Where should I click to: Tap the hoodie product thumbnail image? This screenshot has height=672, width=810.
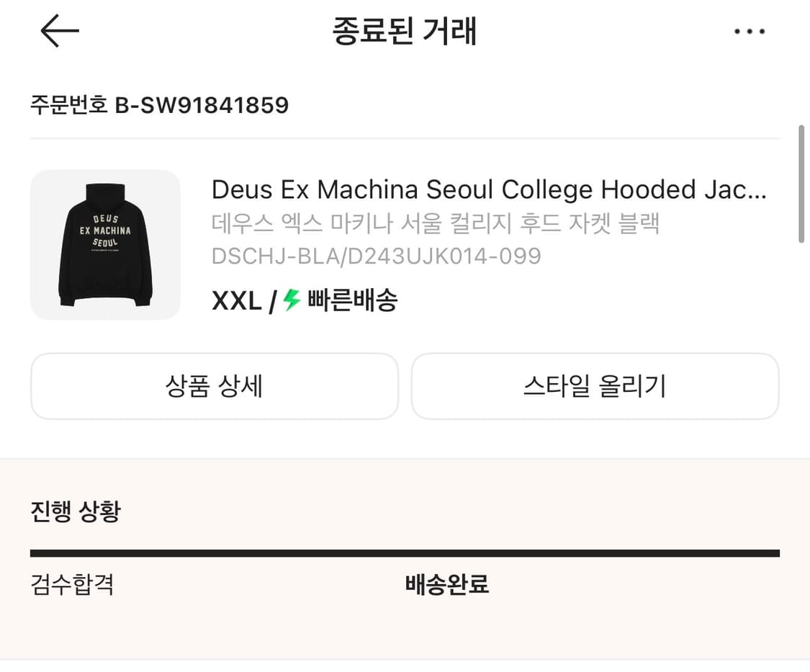click(x=105, y=244)
